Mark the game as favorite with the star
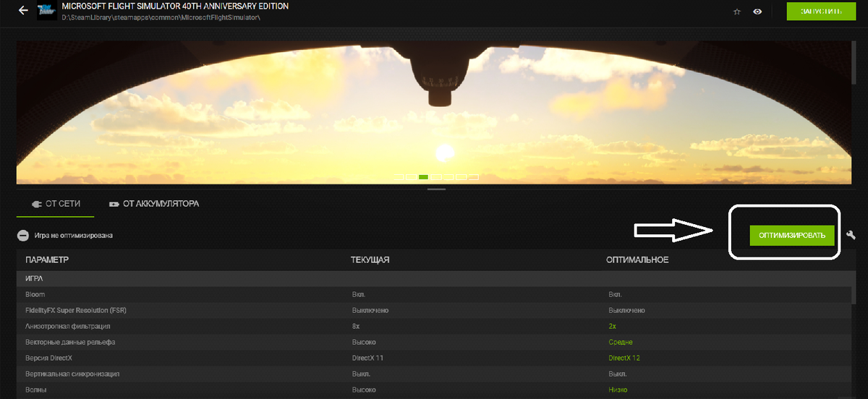 point(736,12)
